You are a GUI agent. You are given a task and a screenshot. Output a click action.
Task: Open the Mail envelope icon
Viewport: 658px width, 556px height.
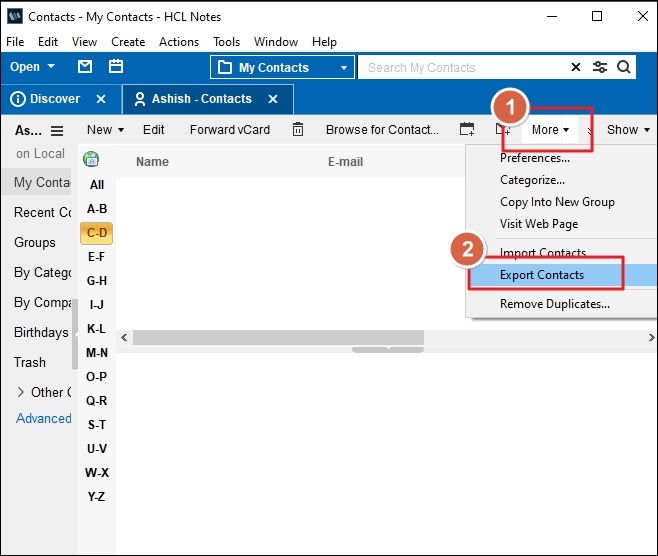pos(85,66)
